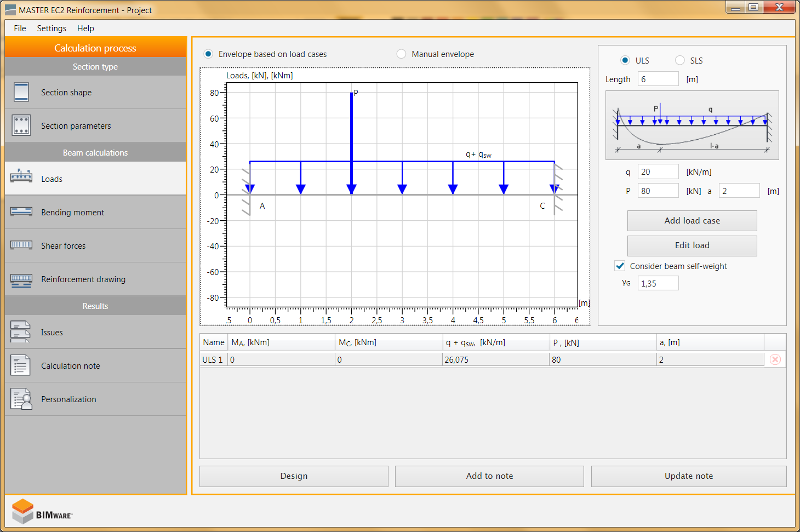This screenshot has height=532, width=800.
Task: Open the File menu
Action: pos(20,28)
